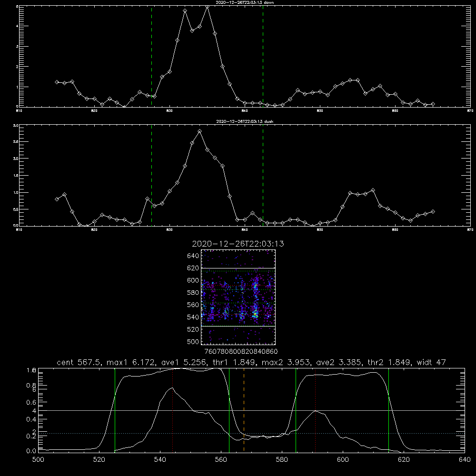Click the last diamond marker of the dusk curve
This screenshot has height=476, width=476.
click(433, 212)
